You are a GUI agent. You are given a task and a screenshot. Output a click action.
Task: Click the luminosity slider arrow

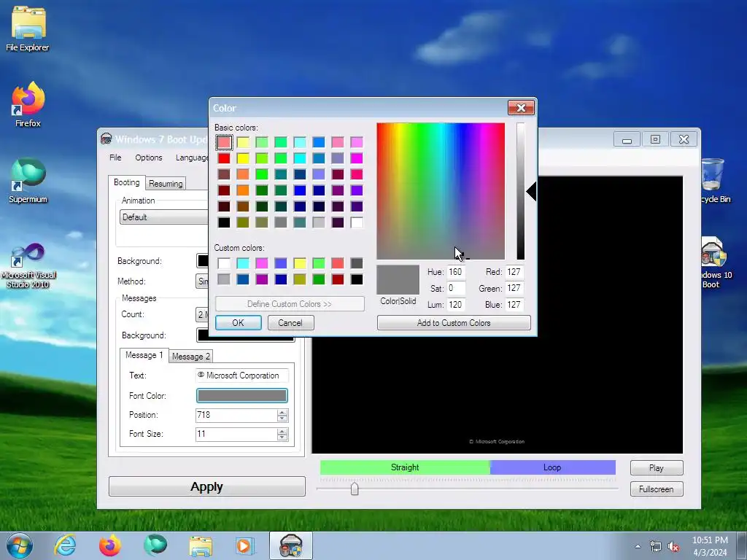coord(531,192)
